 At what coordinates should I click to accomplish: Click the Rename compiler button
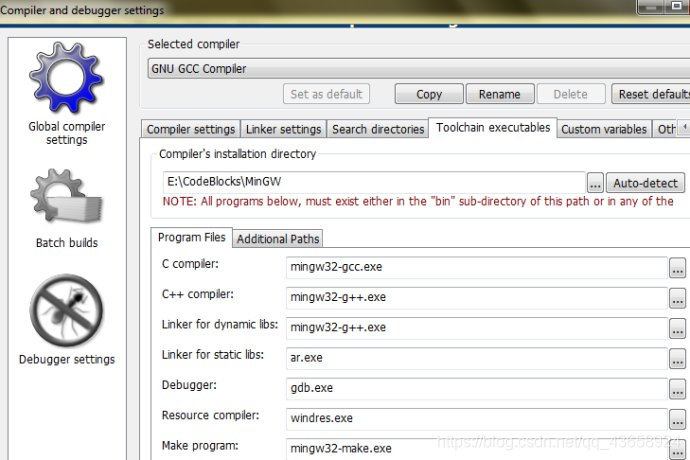coord(500,94)
